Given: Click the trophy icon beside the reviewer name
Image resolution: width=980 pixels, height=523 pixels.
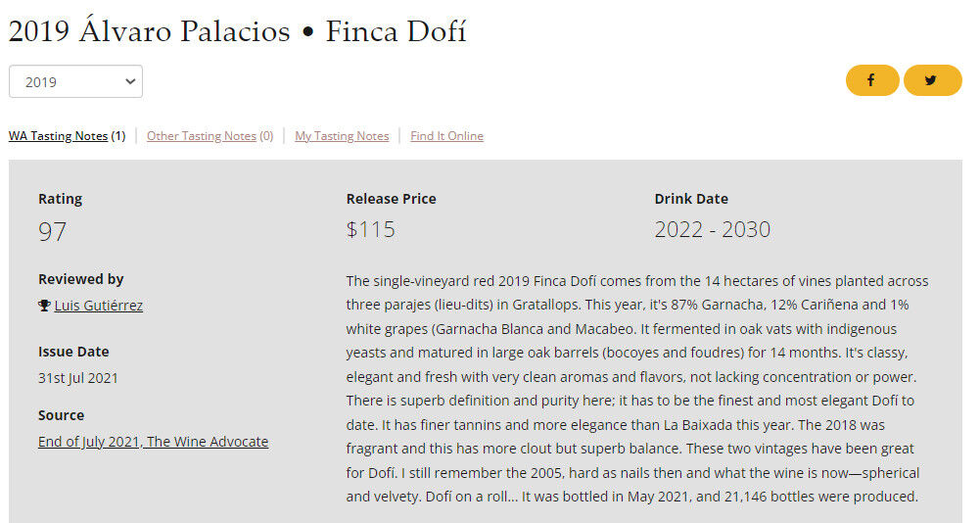Looking at the screenshot, I should 44,306.
